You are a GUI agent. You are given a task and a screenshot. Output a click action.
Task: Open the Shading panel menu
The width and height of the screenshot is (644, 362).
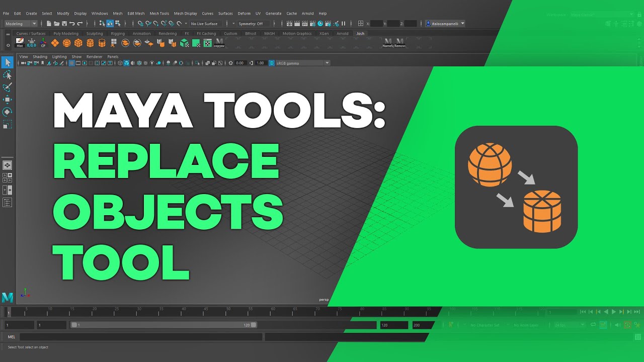pos(40,57)
